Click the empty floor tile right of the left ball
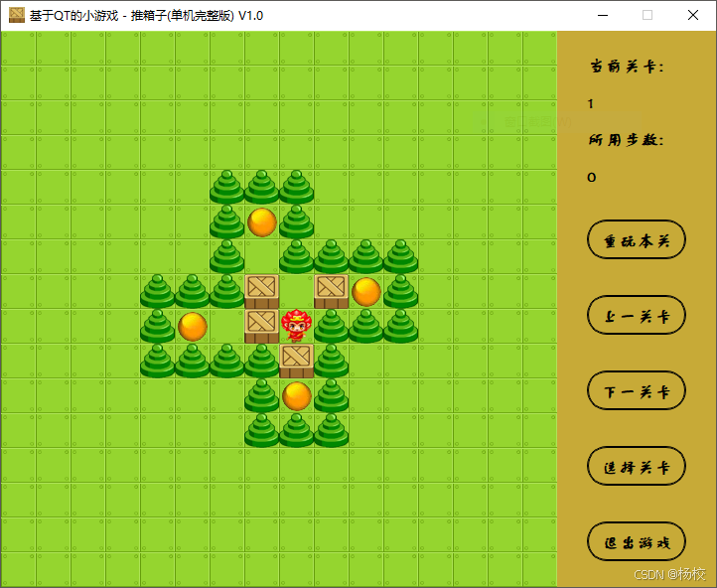The image size is (717, 588). (x=226, y=326)
